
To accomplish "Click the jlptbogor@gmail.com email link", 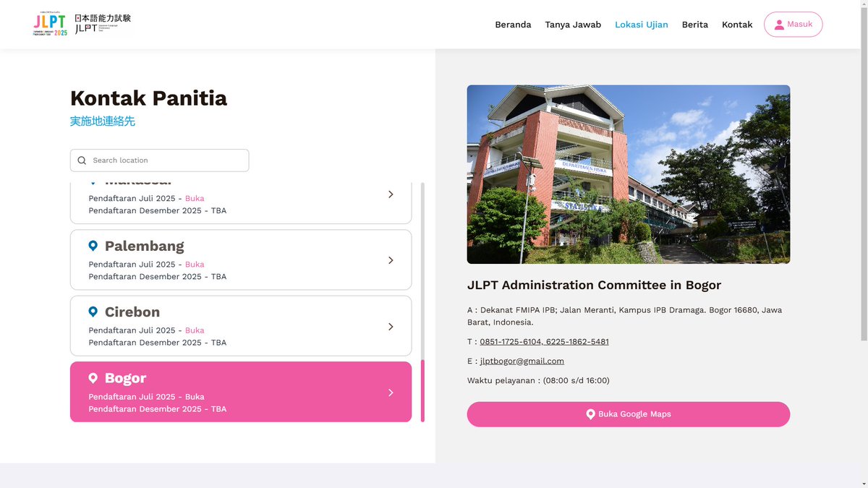I will click(522, 361).
